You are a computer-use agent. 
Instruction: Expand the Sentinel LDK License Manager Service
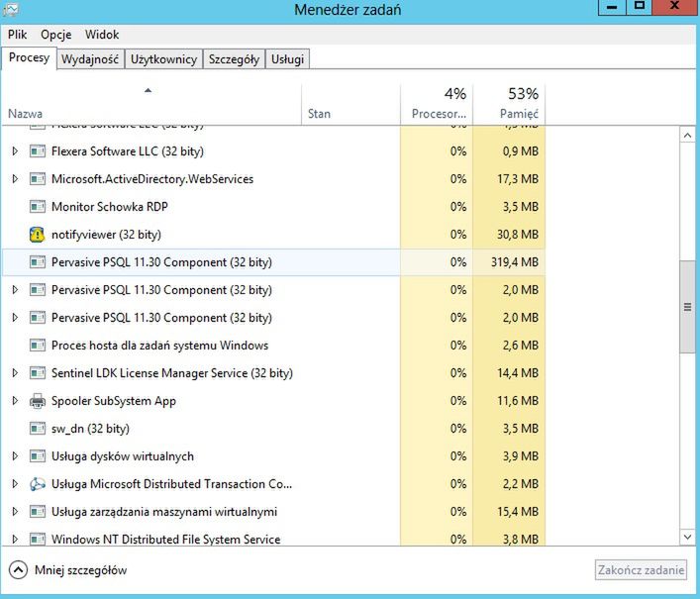click(x=15, y=372)
